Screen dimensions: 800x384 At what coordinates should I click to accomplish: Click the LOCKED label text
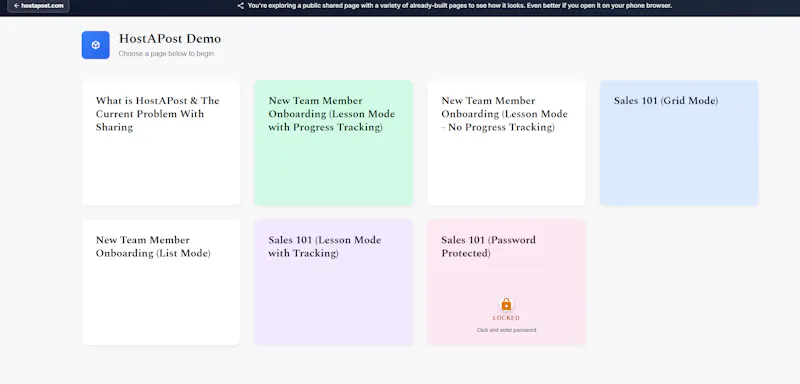(506, 318)
